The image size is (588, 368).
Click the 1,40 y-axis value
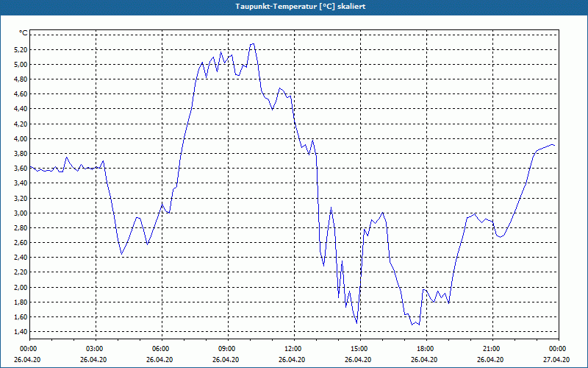[21, 332]
